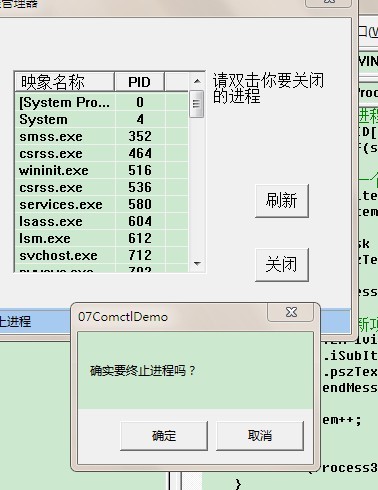
Task: Click the 请双击你要关闭的进程 instruction label
Action: (268, 88)
